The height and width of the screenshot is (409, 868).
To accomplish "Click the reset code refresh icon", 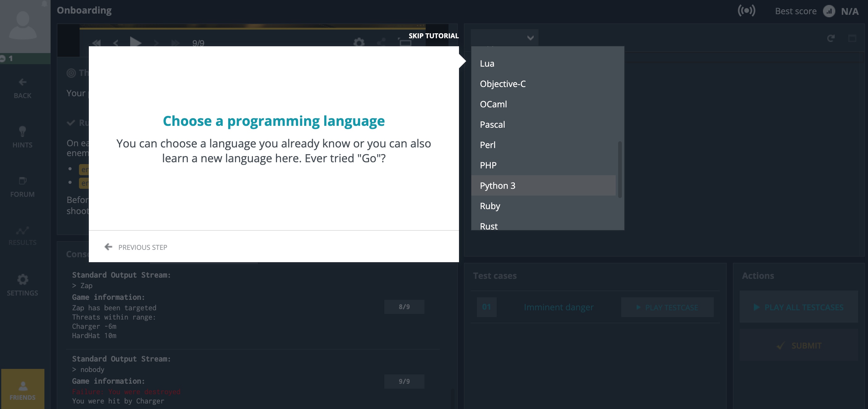I will click(x=831, y=38).
